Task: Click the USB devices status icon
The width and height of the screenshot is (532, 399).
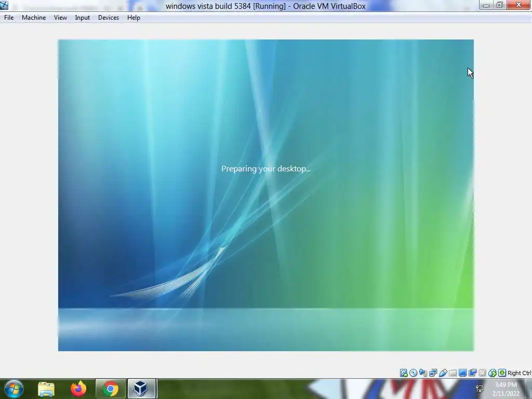Action: (x=443, y=373)
